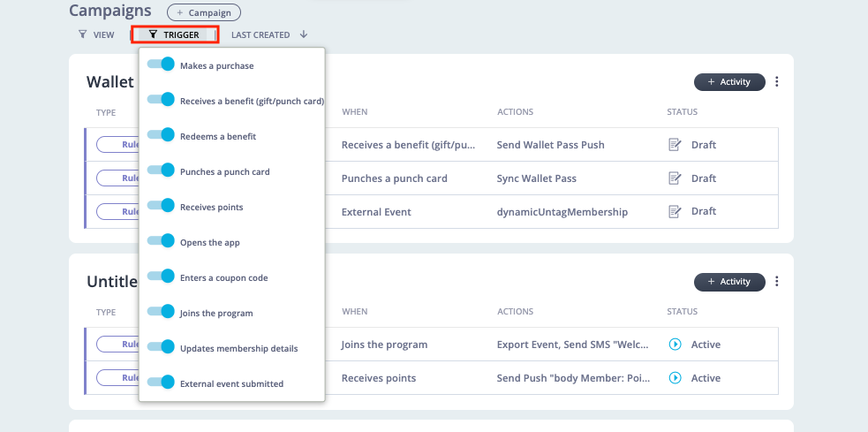Toggle the Updates membership details switch

click(161, 347)
